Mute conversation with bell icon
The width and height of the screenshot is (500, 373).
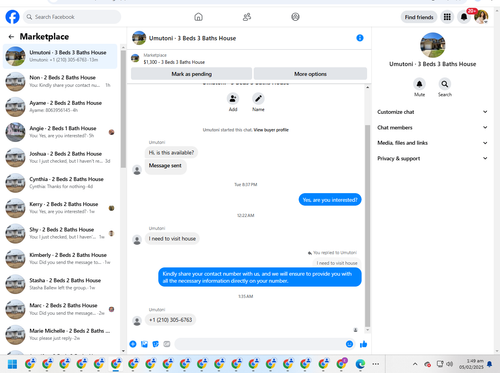click(419, 84)
